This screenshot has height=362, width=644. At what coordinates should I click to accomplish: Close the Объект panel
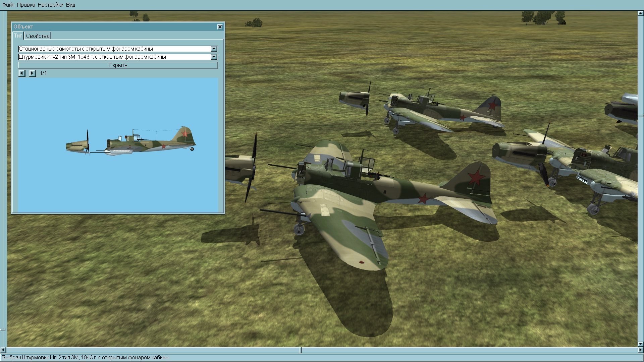[x=220, y=27]
